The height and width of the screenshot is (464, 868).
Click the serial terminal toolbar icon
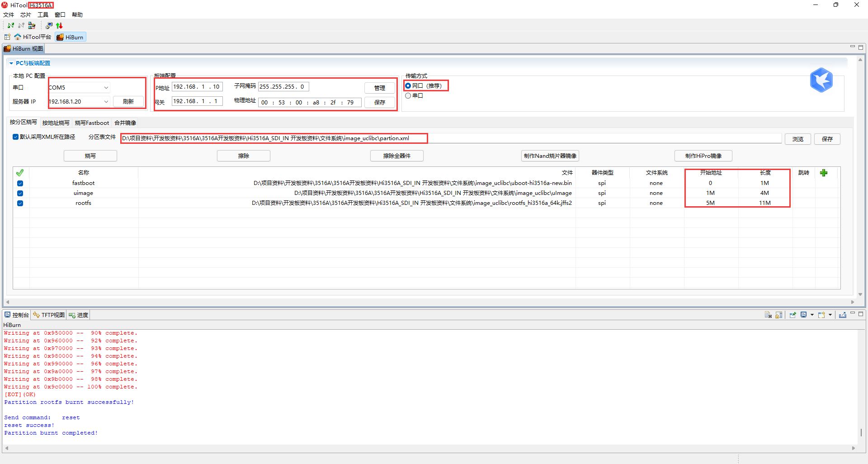pyautogui.click(x=49, y=25)
